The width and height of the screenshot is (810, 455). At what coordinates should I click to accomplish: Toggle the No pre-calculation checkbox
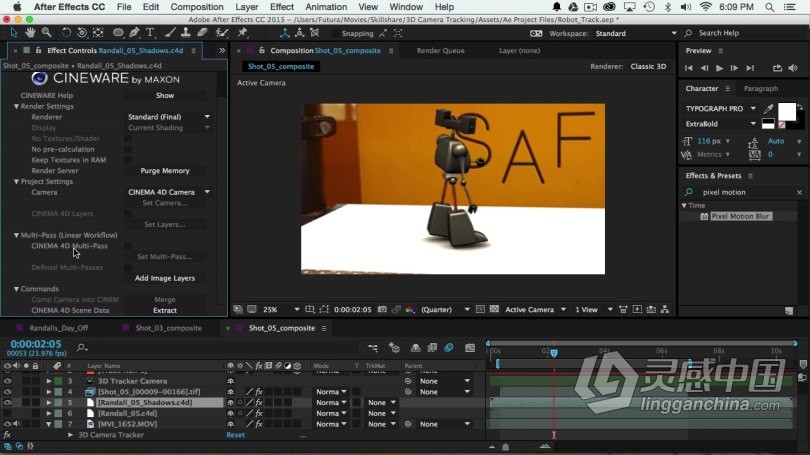tap(128, 149)
